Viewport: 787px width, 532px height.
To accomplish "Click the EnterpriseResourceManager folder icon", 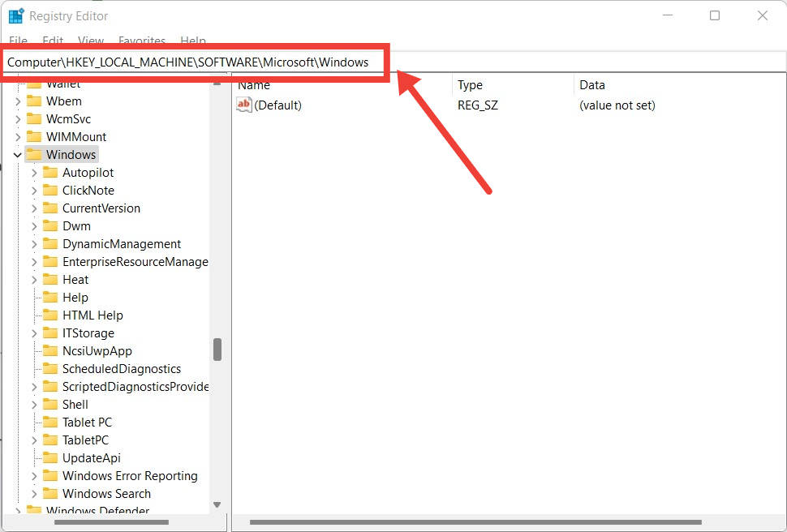I will (50, 261).
